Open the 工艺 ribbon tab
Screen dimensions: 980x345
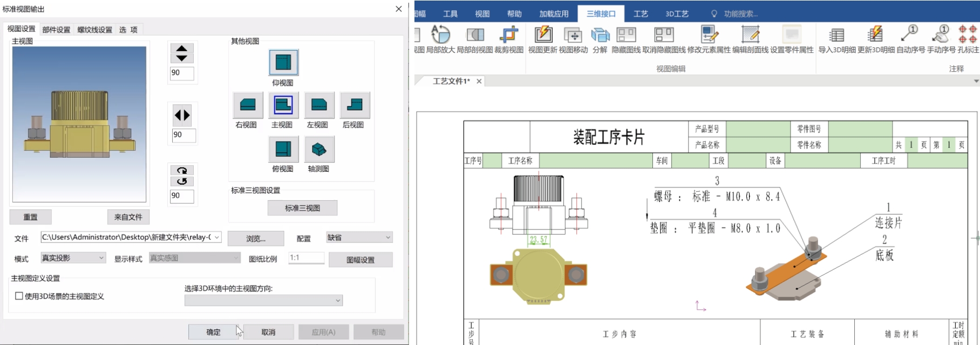(641, 13)
